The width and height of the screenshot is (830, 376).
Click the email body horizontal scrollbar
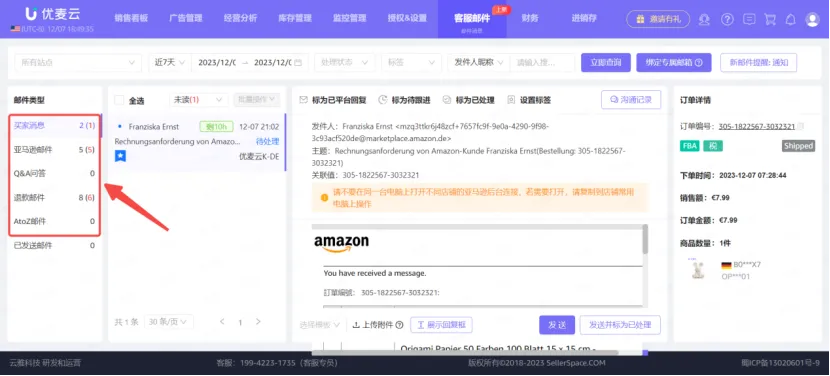point(465,352)
